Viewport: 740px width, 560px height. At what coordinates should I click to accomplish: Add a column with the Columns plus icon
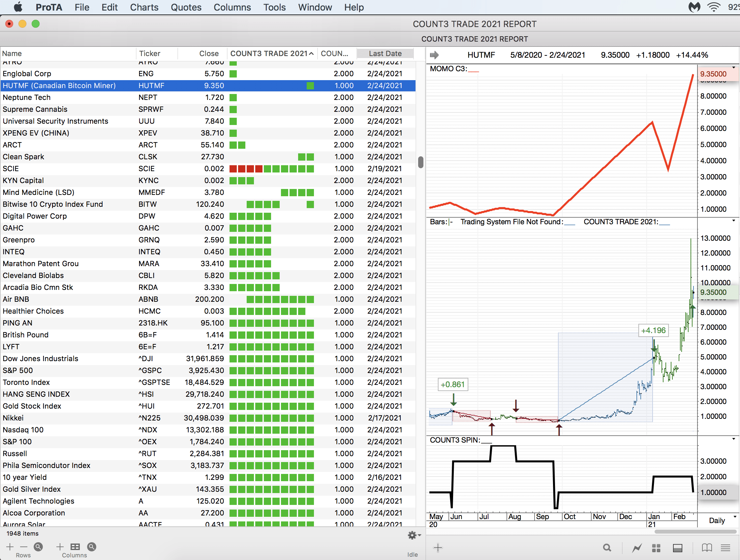[x=60, y=546]
